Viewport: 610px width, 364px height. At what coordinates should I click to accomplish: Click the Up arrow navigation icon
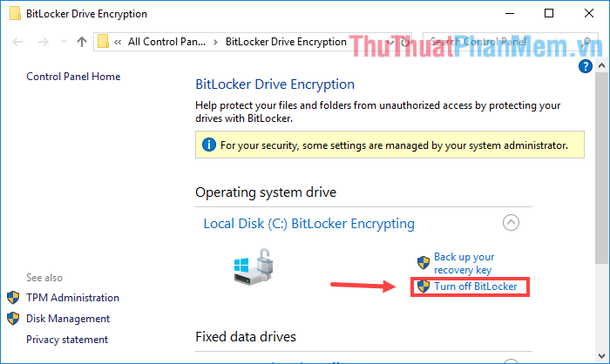[82, 42]
